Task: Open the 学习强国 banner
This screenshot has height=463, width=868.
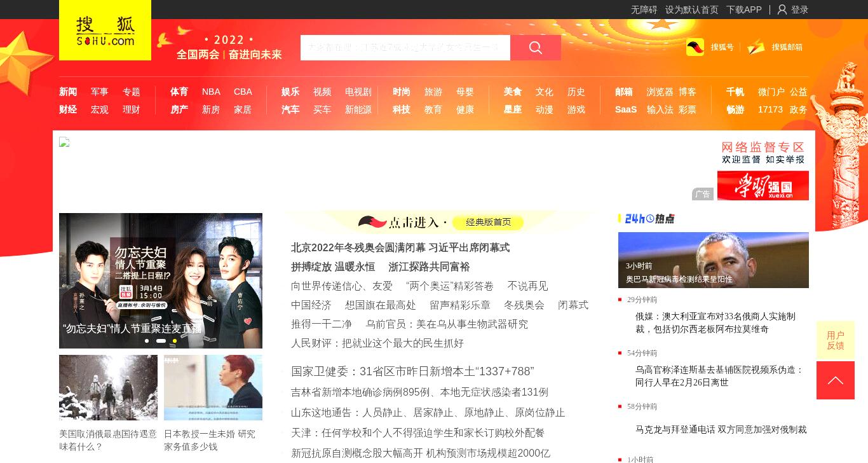Action: pyautogui.click(x=763, y=185)
